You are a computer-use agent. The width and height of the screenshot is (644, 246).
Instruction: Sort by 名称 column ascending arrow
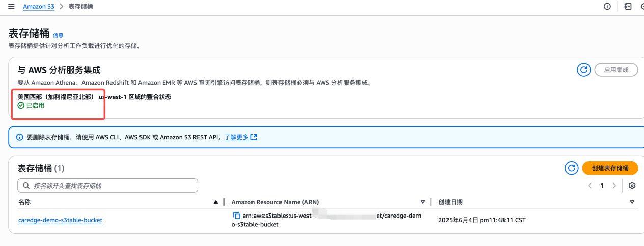click(216, 202)
